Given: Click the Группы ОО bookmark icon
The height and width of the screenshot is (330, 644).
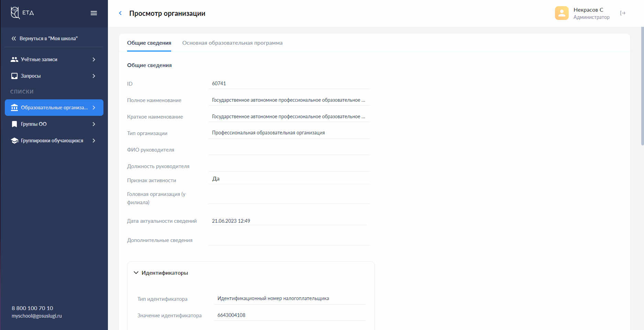Looking at the screenshot, I should click(x=14, y=124).
